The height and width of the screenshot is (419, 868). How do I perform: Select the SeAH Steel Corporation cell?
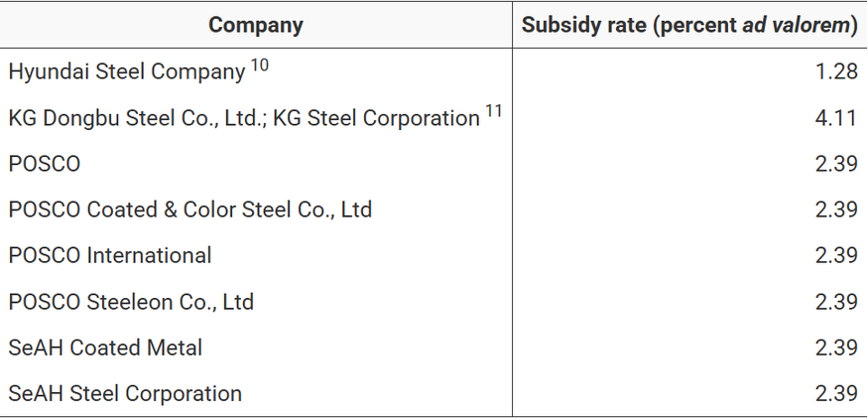pyautogui.click(x=125, y=393)
